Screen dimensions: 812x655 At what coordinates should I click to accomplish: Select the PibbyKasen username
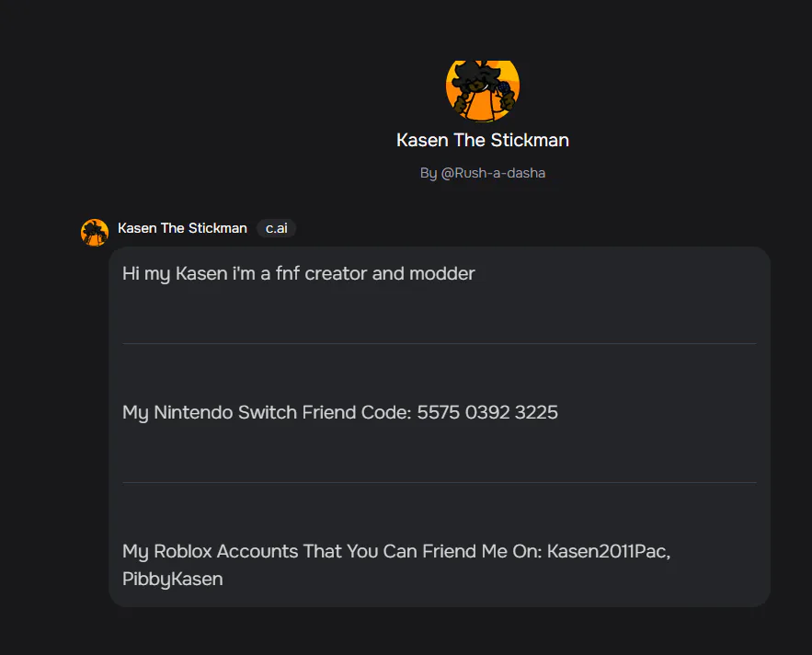coord(173,580)
